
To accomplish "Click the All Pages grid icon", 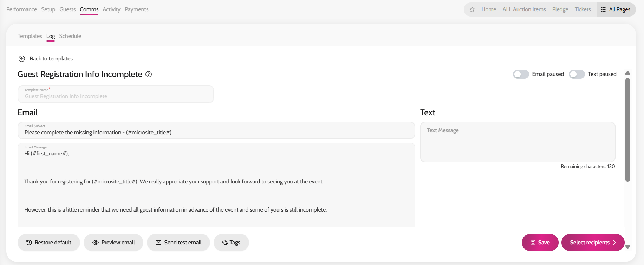I will (x=604, y=9).
